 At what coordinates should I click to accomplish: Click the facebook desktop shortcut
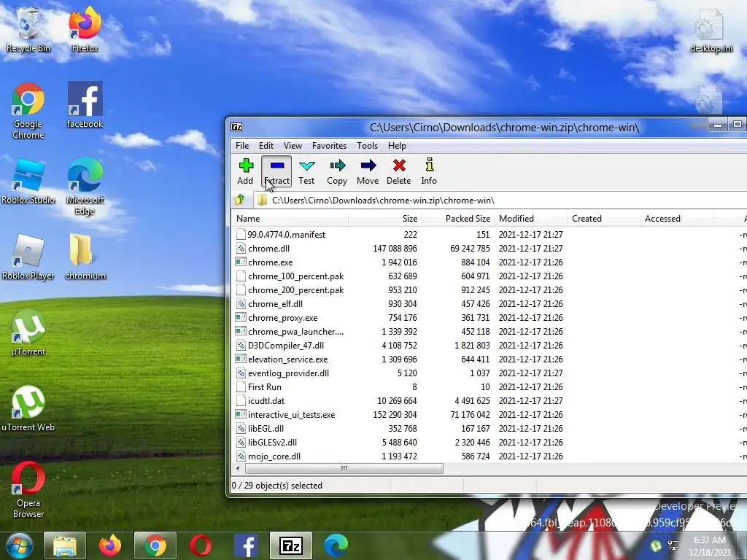85,105
